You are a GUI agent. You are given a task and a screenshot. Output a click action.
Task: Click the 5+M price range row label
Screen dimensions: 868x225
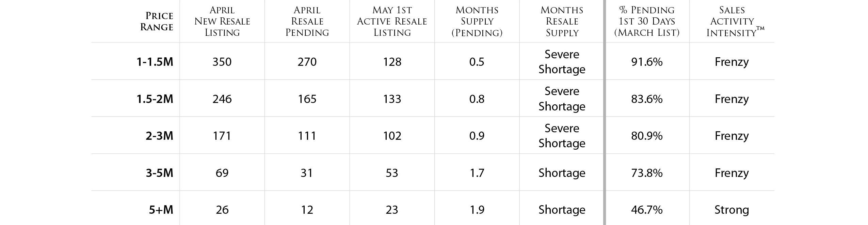coord(161,210)
